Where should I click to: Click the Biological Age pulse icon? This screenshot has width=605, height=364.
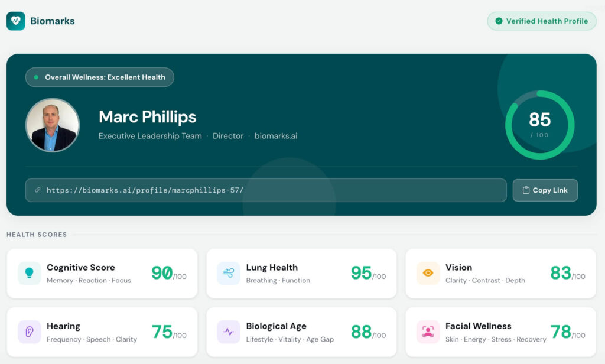pyautogui.click(x=229, y=331)
